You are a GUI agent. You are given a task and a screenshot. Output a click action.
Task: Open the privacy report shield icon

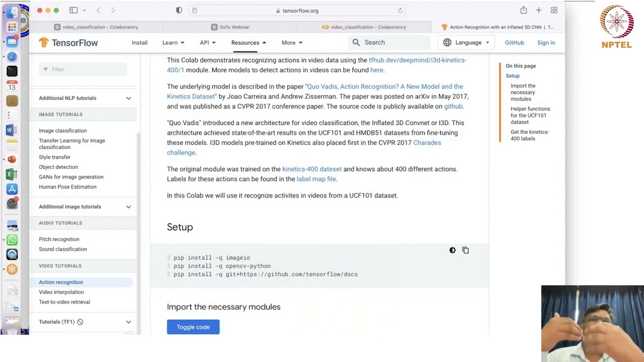tap(179, 10)
